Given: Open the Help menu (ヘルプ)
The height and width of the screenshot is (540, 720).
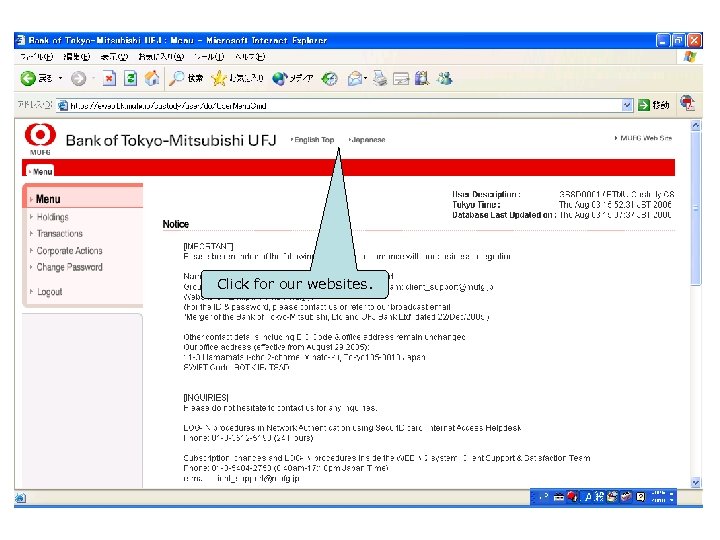Looking at the screenshot, I should (x=250, y=57).
